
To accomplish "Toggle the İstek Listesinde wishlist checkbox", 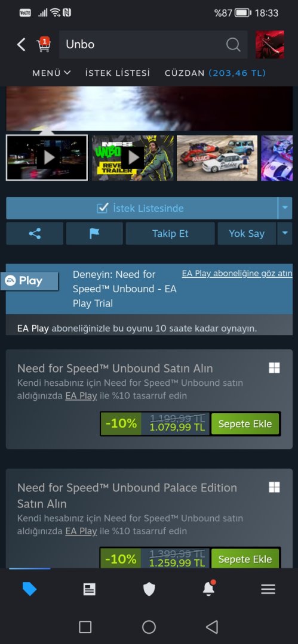I will point(102,208).
